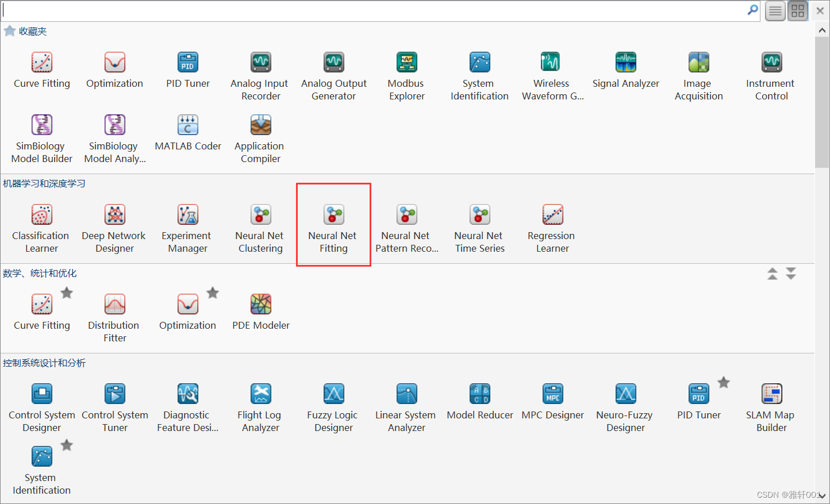This screenshot has width=830, height=504.
Task: Open SimBiology Model Builder
Action: click(42, 140)
